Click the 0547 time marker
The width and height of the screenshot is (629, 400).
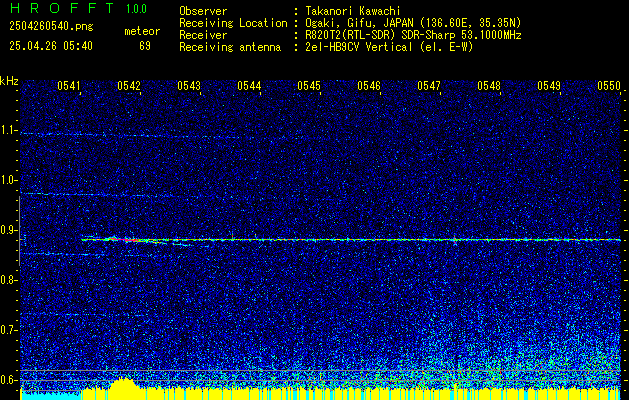click(429, 85)
